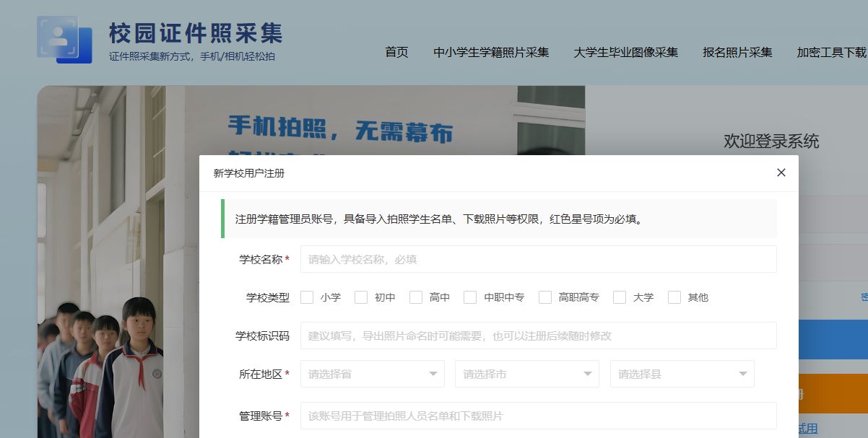Open the 请选择省 province dropdown
Viewport: 868px width, 438px height.
tap(372, 374)
